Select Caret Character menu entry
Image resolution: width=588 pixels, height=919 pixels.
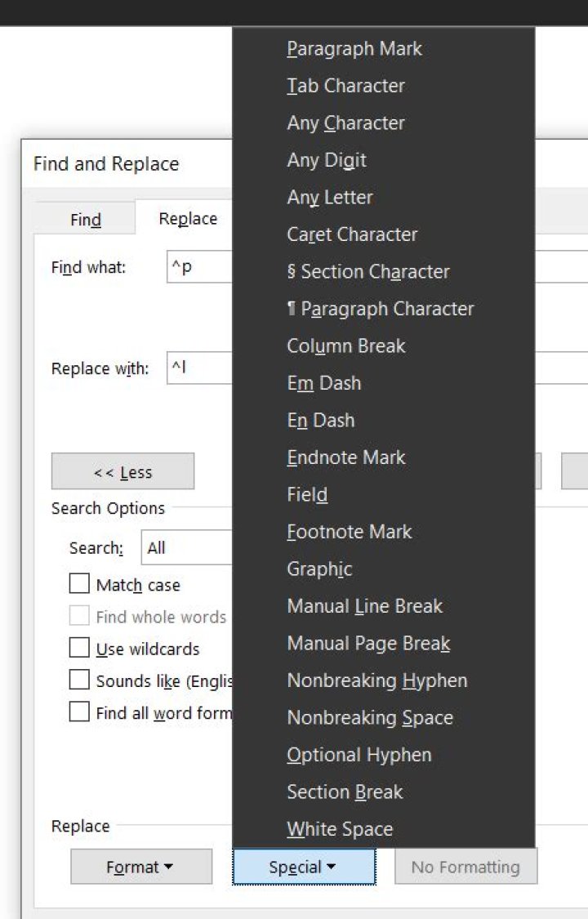tap(352, 234)
